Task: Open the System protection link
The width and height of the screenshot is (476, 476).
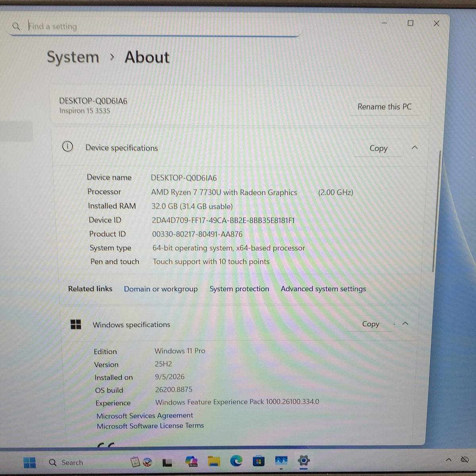Action: pos(239,289)
